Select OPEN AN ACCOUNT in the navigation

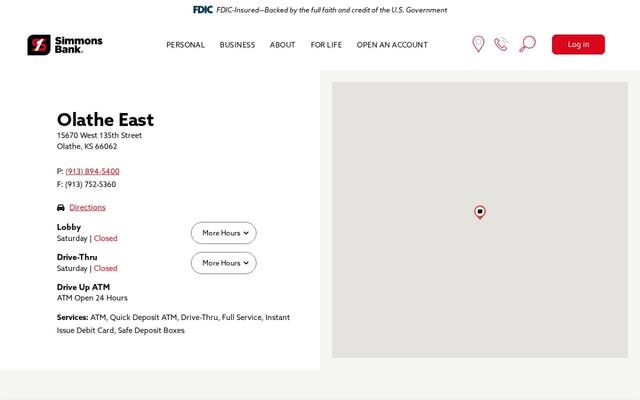(x=392, y=45)
